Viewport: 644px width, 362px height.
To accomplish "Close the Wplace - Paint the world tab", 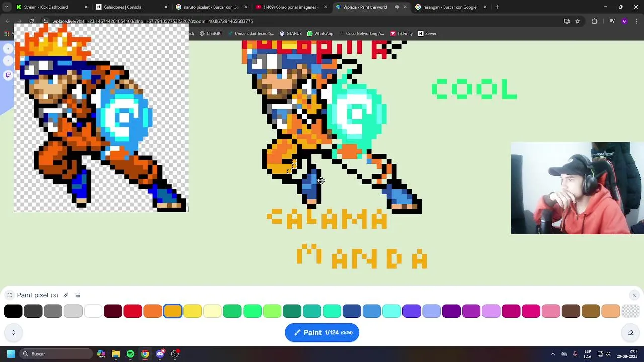I will coord(405,7).
